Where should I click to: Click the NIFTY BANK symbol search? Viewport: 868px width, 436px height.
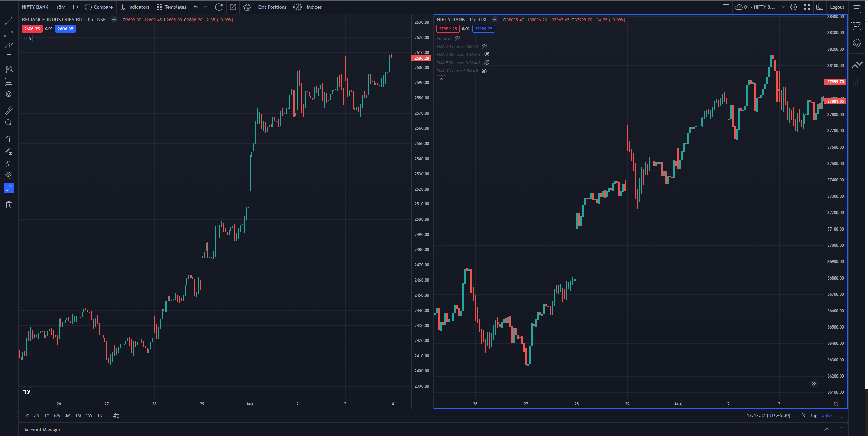[35, 7]
